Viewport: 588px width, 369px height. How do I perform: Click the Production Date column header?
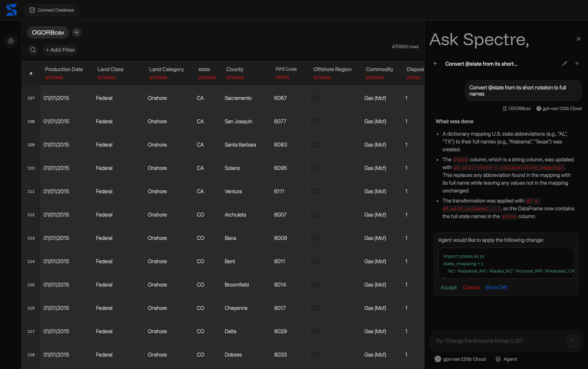[x=64, y=69]
